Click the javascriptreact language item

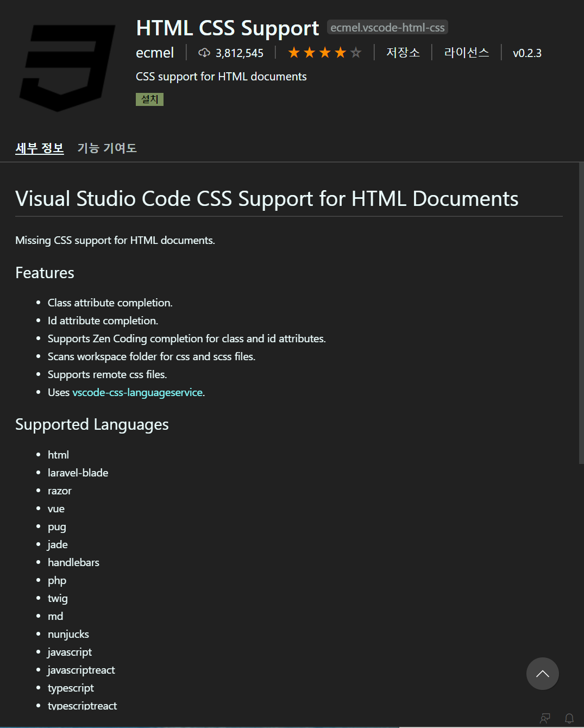coord(81,670)
